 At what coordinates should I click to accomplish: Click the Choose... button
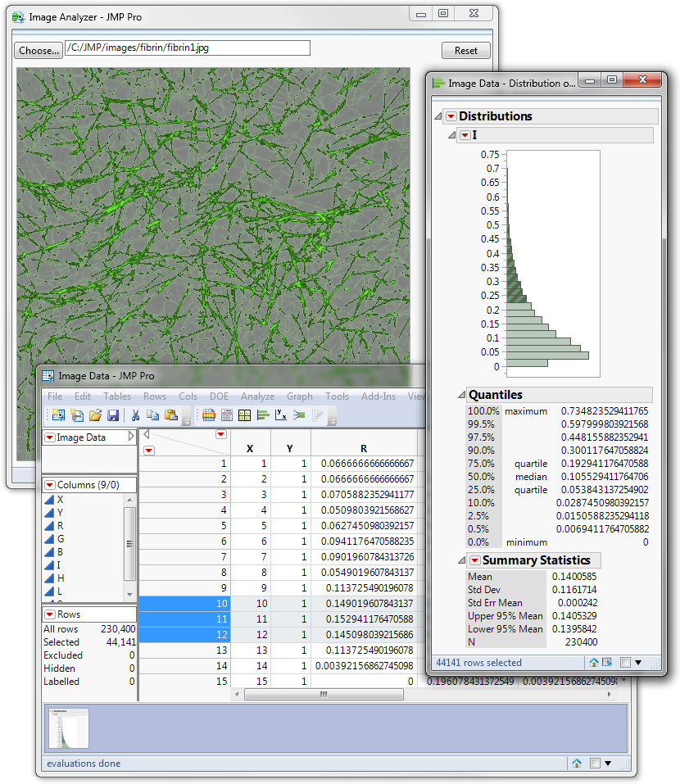[x=39, y=51]
